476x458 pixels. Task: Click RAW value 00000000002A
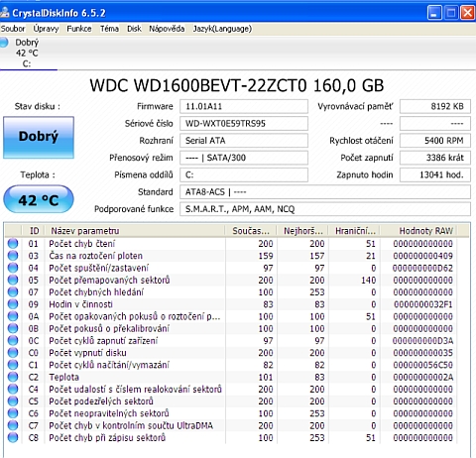click(x=422, y=377)
